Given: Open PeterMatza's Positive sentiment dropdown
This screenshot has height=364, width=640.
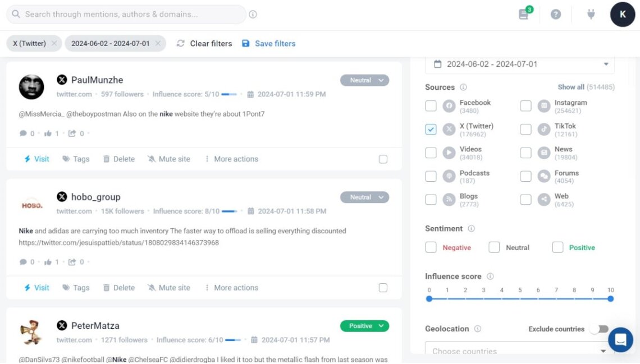Looking at the screenshot, I should point(364,326).
